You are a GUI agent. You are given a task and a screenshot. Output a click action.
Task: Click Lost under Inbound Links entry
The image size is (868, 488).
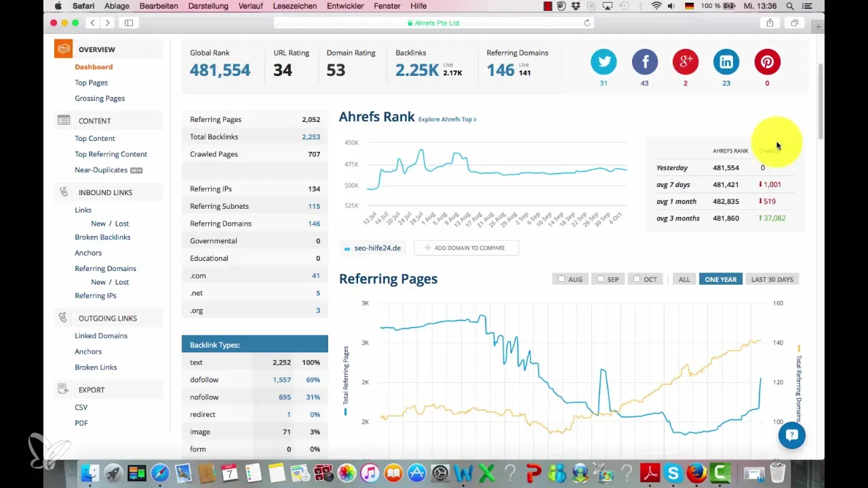click(x=121, y=224)
